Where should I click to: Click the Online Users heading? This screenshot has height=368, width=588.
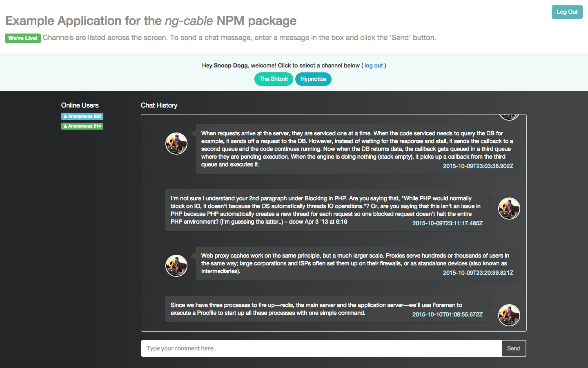80,105
